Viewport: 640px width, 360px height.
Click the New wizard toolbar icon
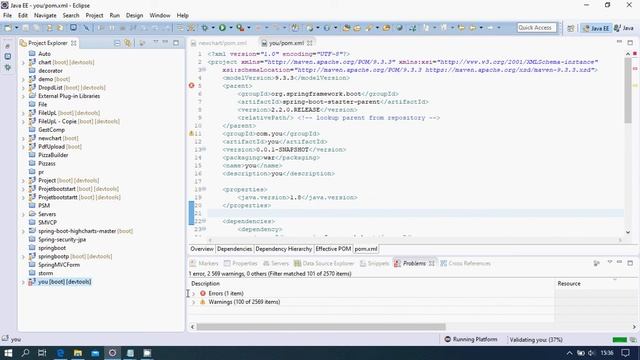(x=8, y=28)
